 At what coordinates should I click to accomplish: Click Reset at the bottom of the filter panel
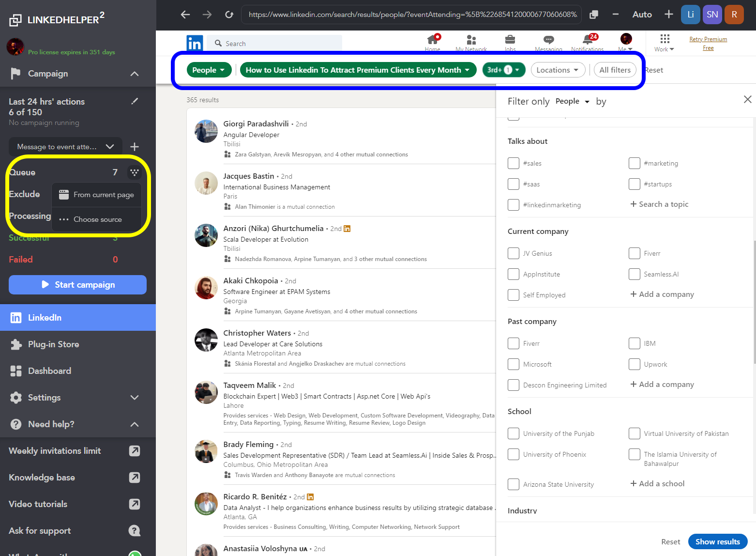[670, 541]
